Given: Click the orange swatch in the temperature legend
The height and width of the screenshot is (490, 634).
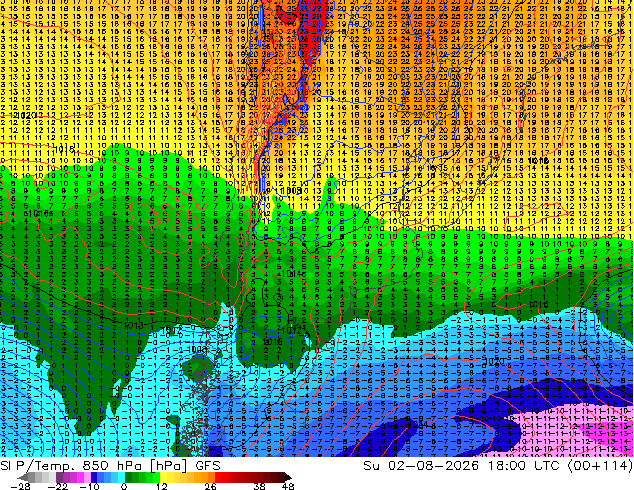Looking at the screenshot, I should click(x=198, y=477).
